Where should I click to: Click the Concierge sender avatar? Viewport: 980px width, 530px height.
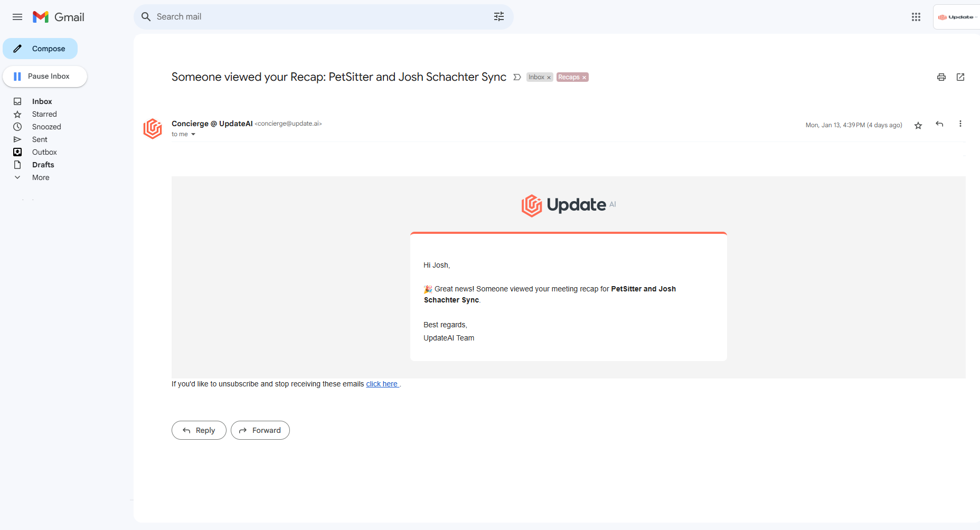tap(153, 128)
